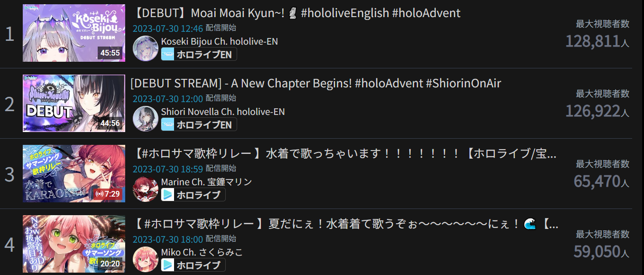This screenshot has height=275, width=644.
Task: Open Shiori Novella DEBUT stream thumbnail
Action: [74, 103]
